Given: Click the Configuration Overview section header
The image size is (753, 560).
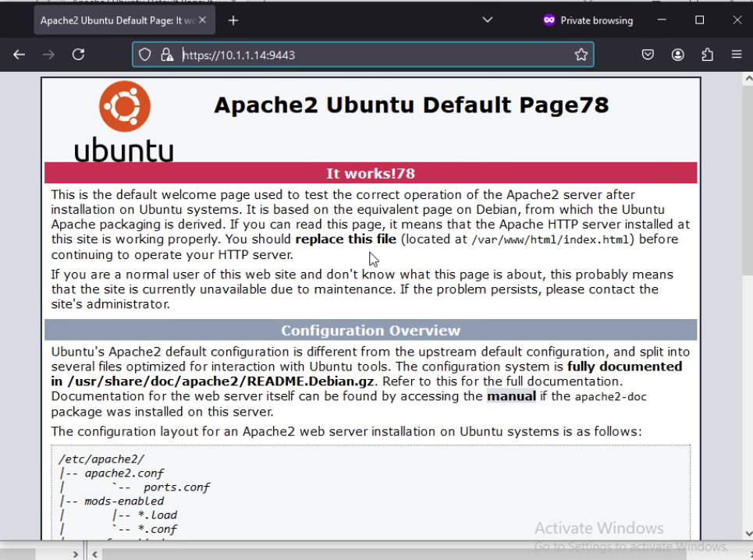Looking at the screenshot, I should 371,331.
